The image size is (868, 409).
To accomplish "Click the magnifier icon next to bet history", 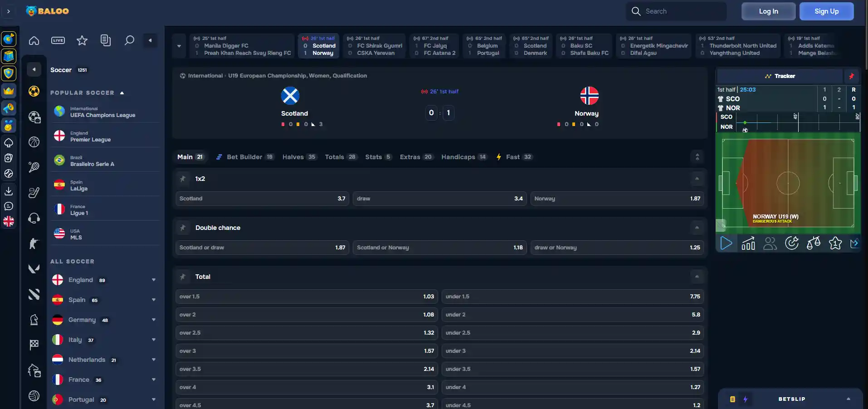I will click(x=129, y=40).
